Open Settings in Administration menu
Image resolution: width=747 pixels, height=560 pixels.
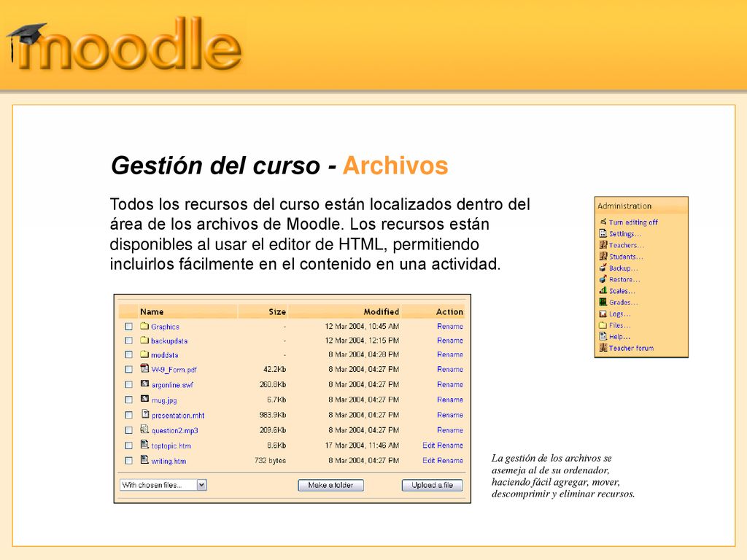(x=625, y=234)
